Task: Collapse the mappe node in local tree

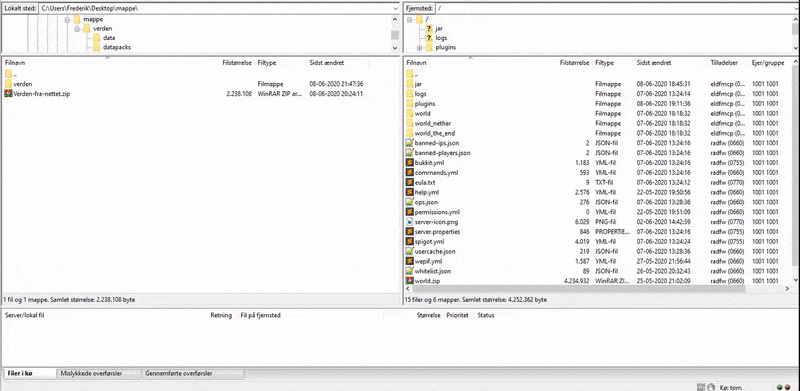Action: pyautogui.click(x=67, y=19)
